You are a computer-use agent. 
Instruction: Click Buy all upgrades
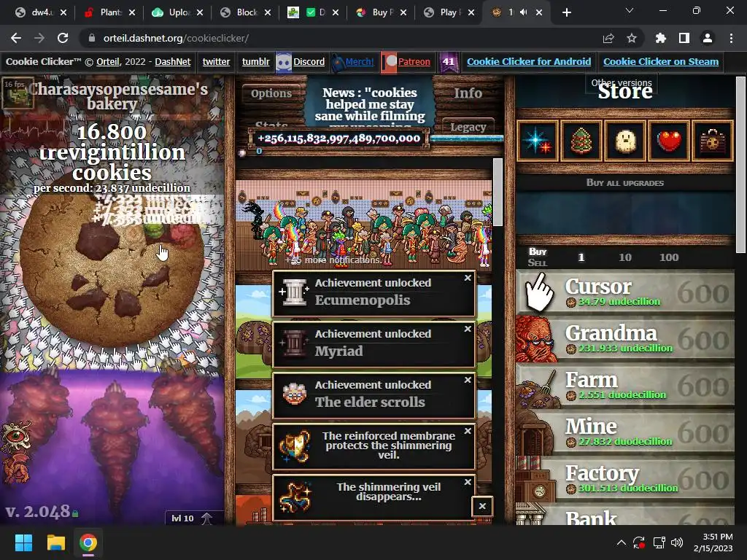click(x=624, y=183)
